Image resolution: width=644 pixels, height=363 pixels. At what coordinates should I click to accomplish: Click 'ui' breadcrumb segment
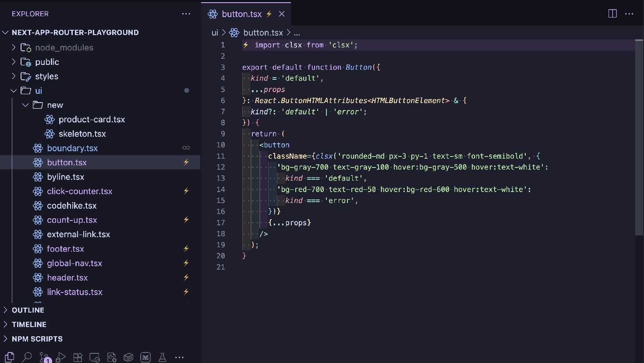tap(215, 33)
